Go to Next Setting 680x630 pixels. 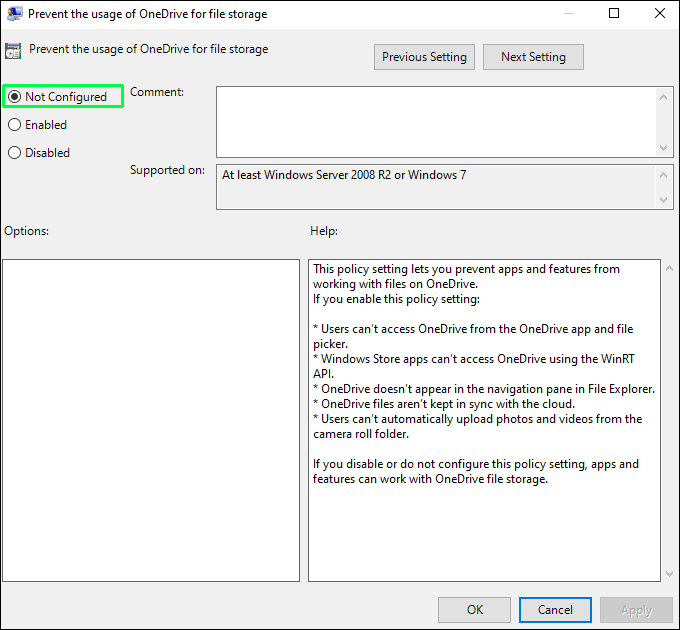pyautogui.click(x=533, y=57)
